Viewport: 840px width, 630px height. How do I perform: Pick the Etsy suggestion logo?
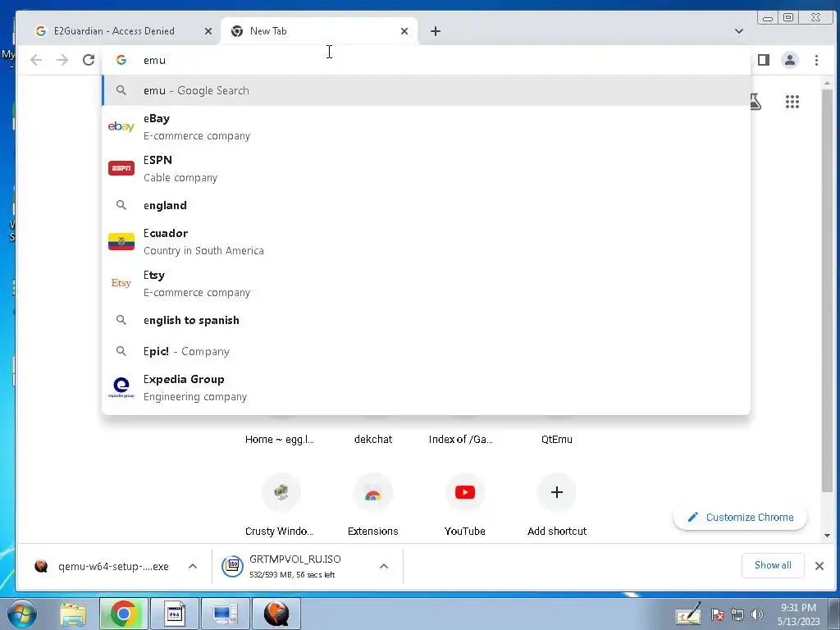click(121, 283)
